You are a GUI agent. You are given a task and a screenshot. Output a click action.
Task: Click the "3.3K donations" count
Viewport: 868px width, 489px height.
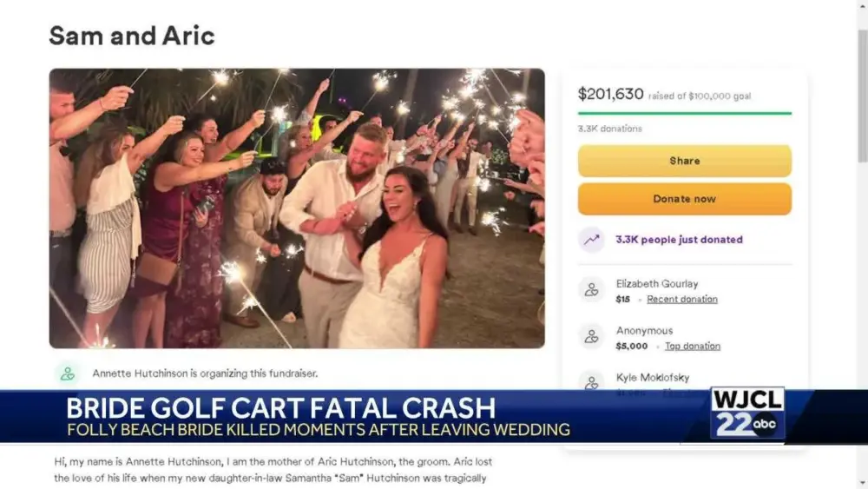click(x=609, y=129)
